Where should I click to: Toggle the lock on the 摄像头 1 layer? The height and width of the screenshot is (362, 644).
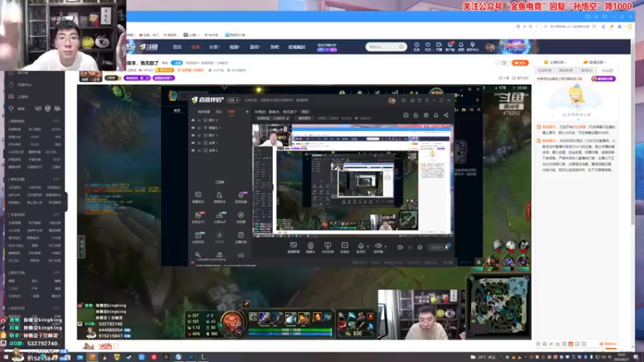[x=199, y=128]
